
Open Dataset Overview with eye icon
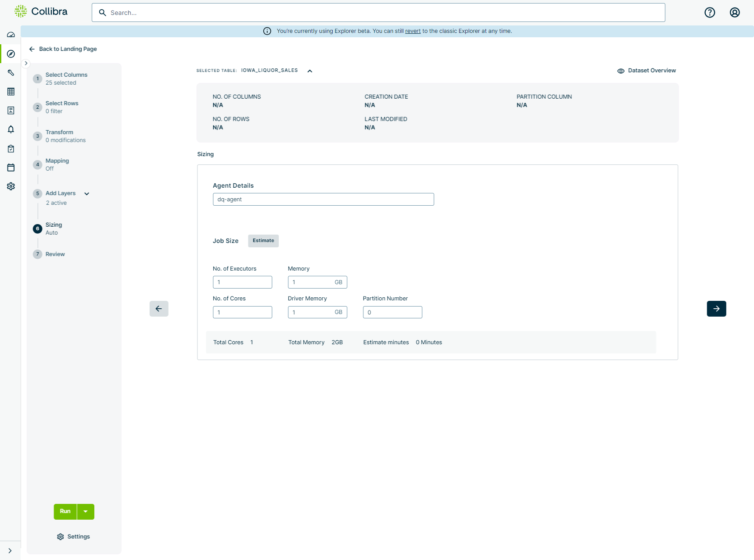(x=646, y=71)
